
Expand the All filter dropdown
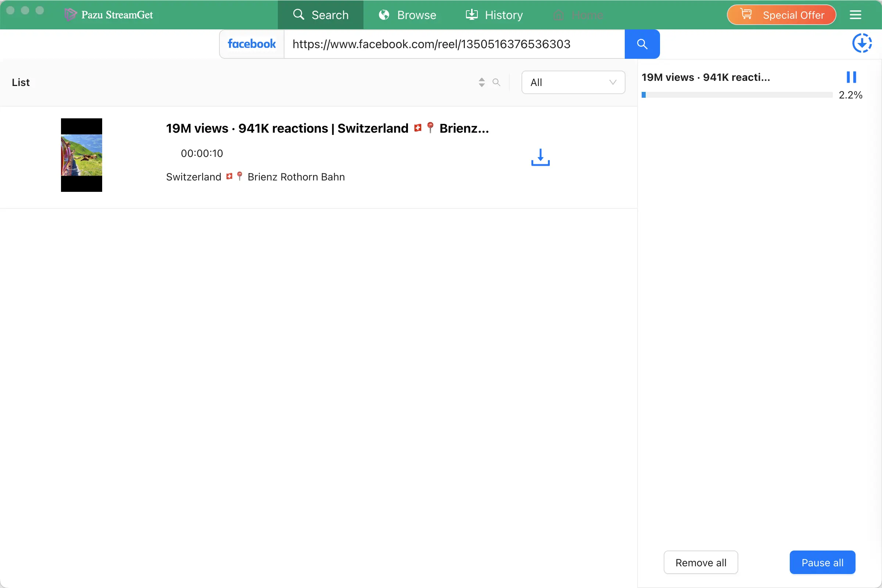point(573,82)
